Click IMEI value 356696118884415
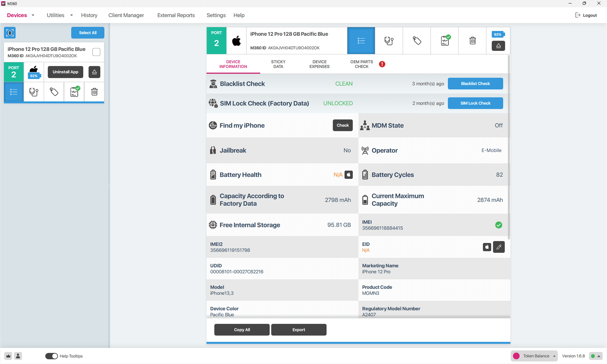This screenshot has width=607, height=364. click(382, 228)
